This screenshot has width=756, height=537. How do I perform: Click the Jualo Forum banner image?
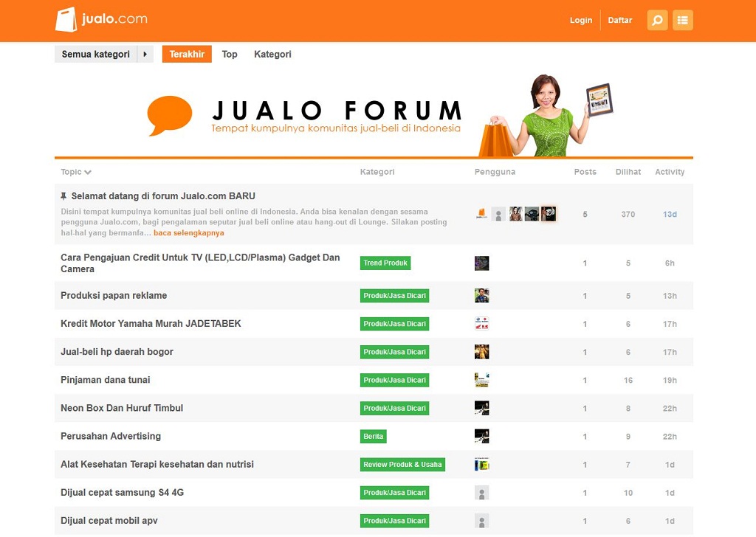click(374, 116)
